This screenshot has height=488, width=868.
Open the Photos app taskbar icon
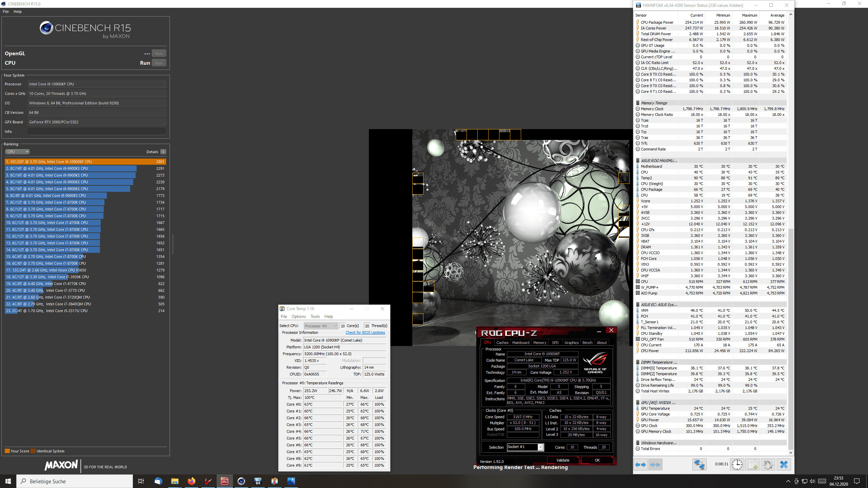click(291, 481)
